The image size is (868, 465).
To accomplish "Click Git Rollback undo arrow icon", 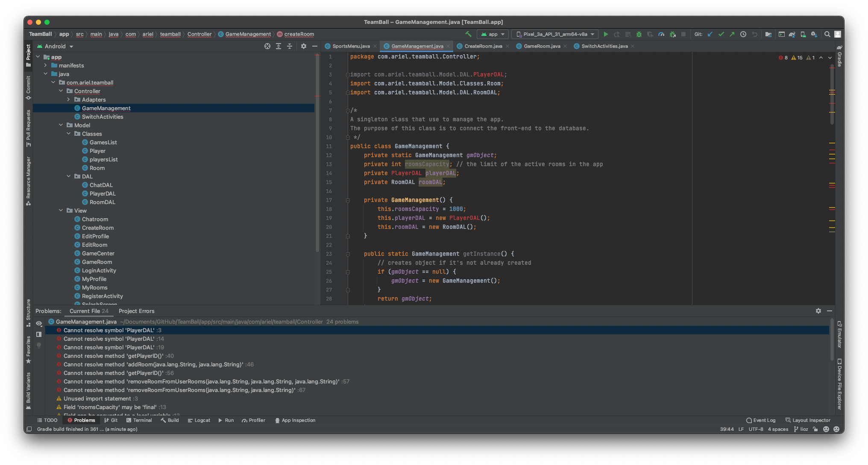I will pos(754,34).
